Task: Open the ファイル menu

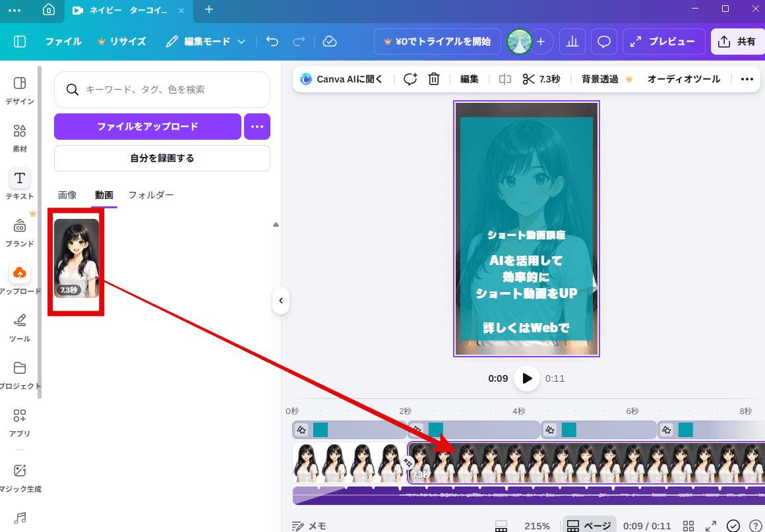Action: (x=63, y=41)
